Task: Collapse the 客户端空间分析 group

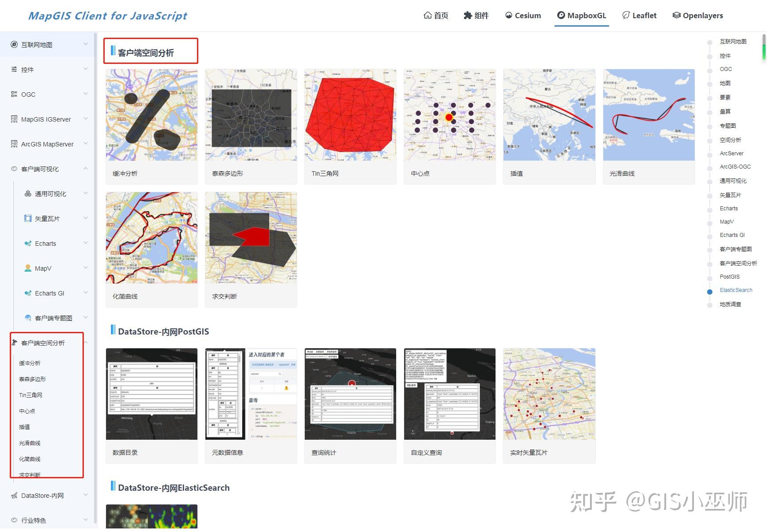Action: [x=42, y=343]
